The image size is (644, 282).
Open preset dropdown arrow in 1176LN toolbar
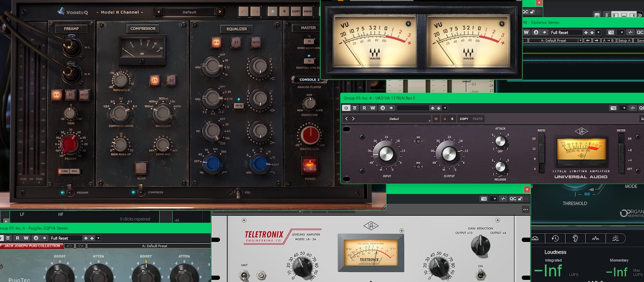[x=444, y=108]
